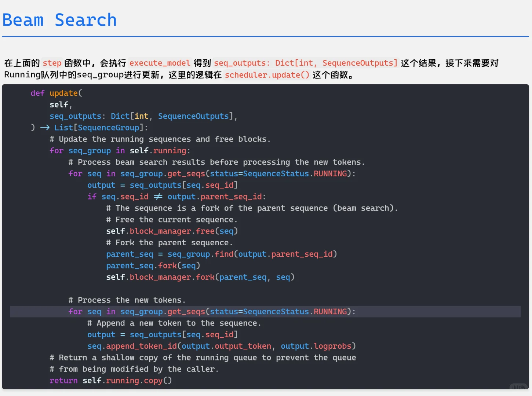Image resolution: width=532 pixels, height=396 pixels.
Task: Click comment "# Free the current sequence."
Action: click(172, 220)
